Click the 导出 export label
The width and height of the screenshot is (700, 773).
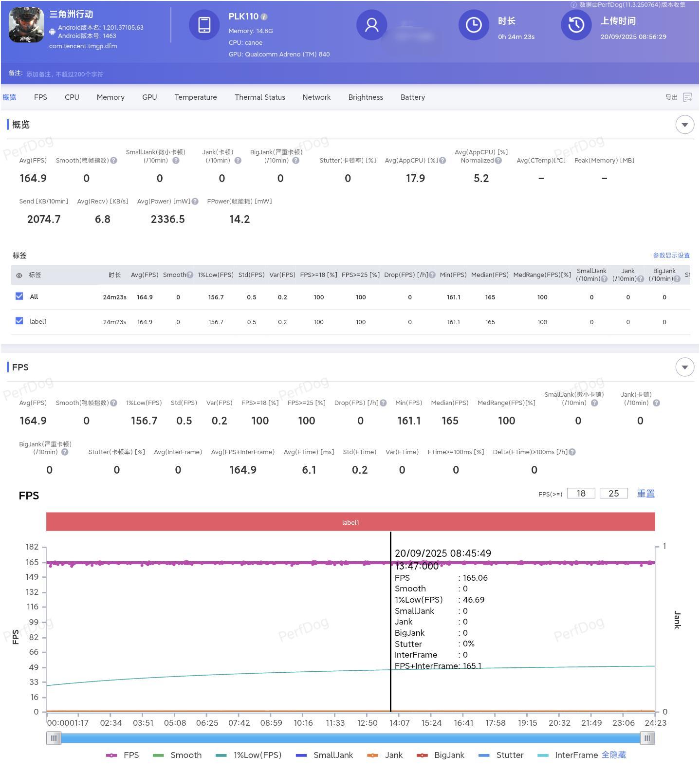click(x=671, y=97)
